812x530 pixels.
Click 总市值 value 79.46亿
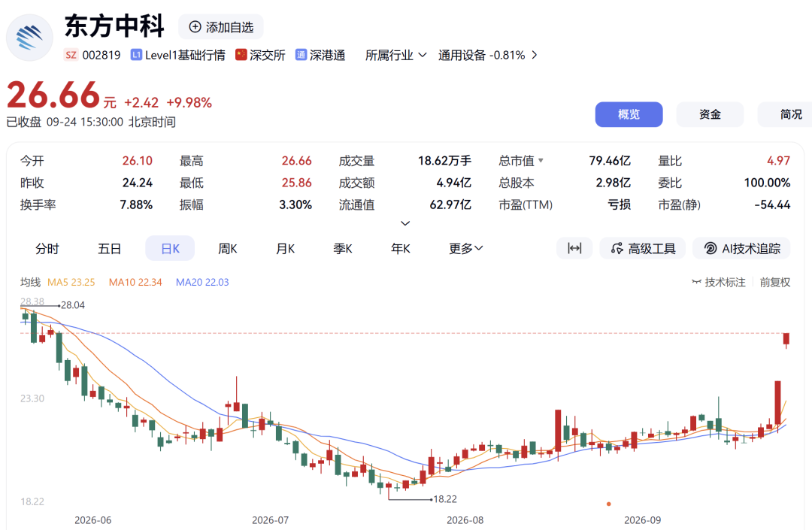coord(610,160)
